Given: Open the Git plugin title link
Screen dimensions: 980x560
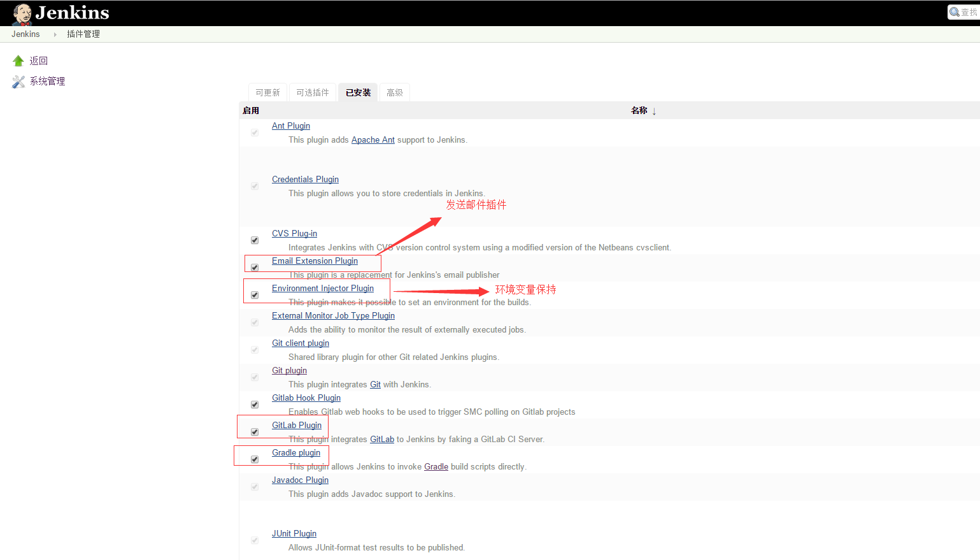Looking at the screenshot, I should 289,371.
